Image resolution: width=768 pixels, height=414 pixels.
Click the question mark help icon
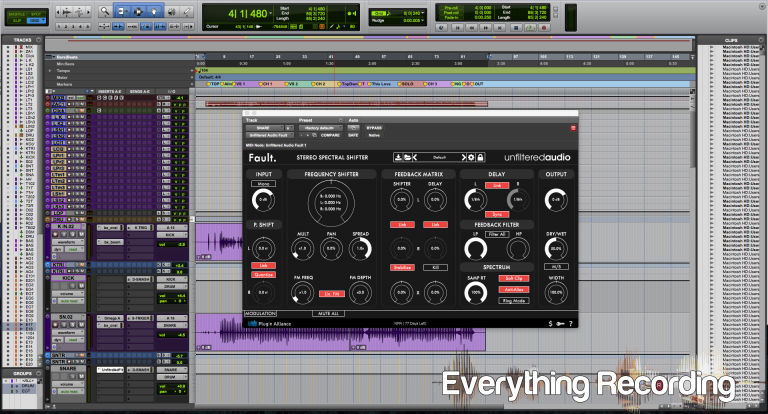571,323
